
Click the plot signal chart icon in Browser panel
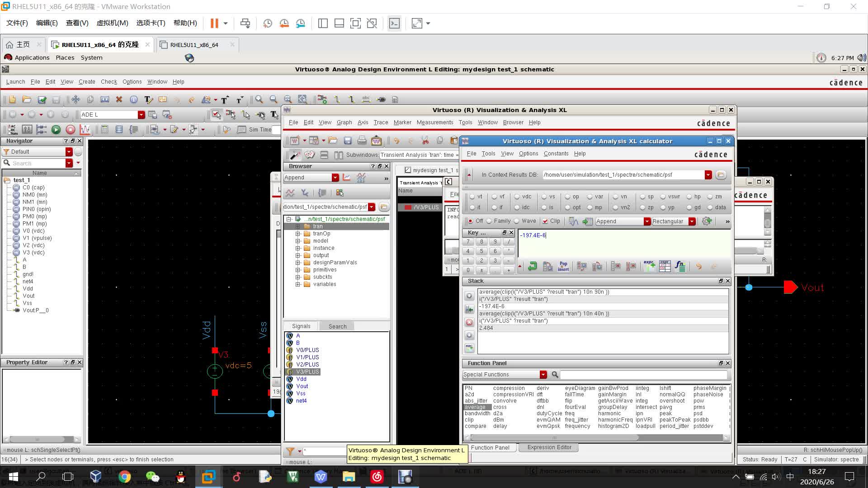tap(346, 178)
